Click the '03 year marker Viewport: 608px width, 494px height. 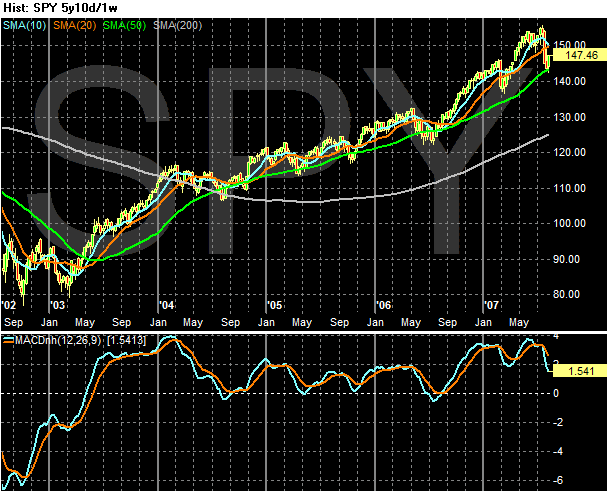[58, 305]
